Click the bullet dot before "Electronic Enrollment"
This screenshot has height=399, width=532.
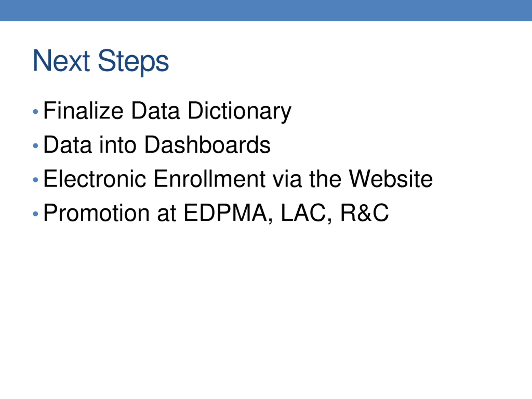coord(35,180)
